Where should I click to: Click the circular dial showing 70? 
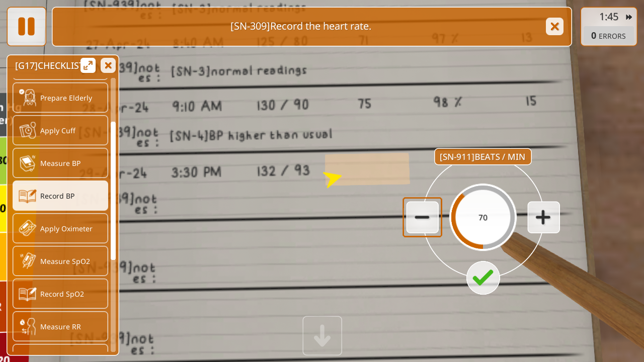(483, 217)
